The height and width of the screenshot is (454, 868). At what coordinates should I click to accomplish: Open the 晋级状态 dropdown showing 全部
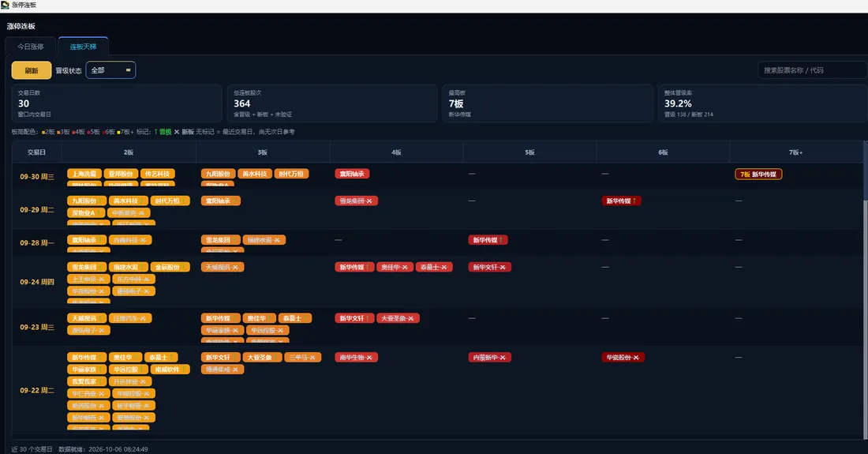[x=110, y=70]
